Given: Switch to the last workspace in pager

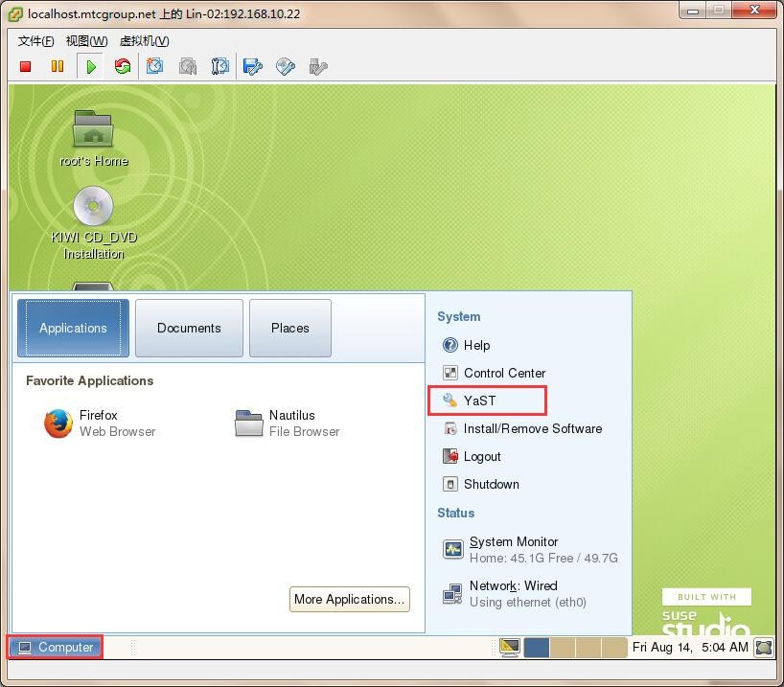Looking at the screenshot, I should point(614,648).
